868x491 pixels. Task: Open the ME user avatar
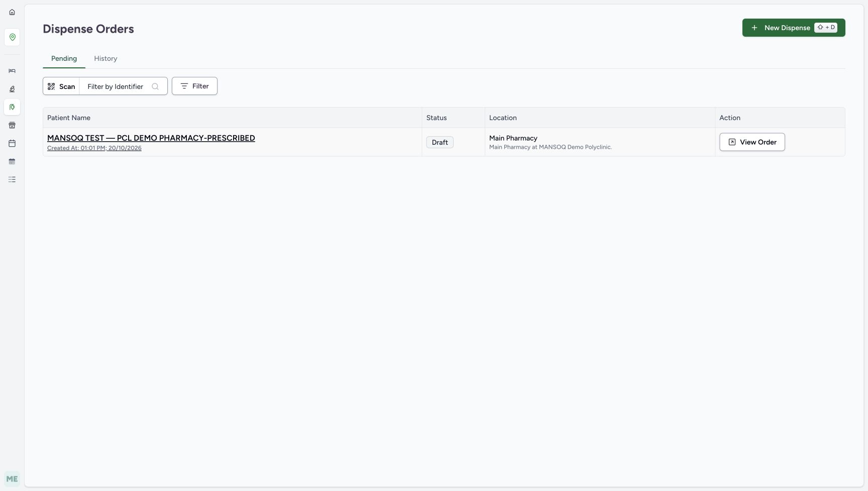[12, 479]
